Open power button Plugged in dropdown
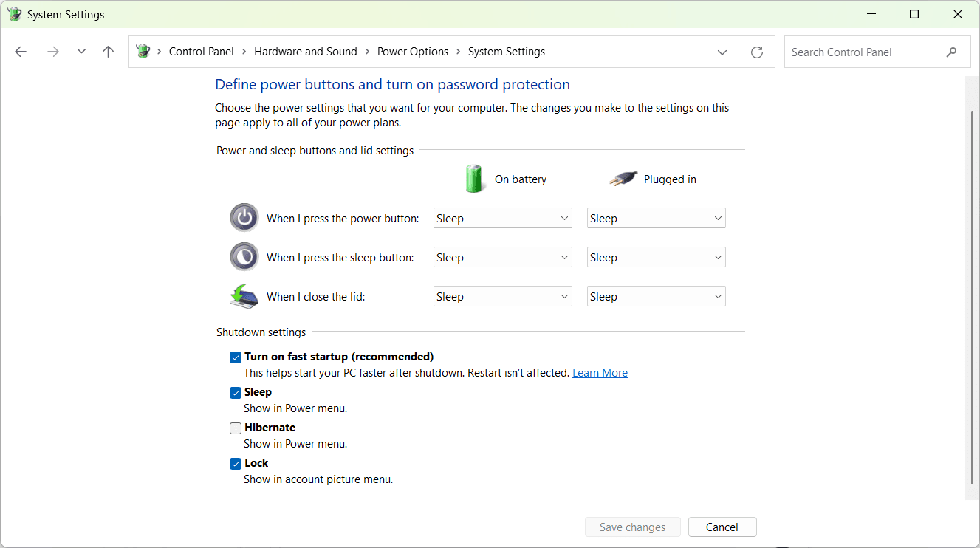The height and width of the screenshot is (548, 980). pos(657,218)
